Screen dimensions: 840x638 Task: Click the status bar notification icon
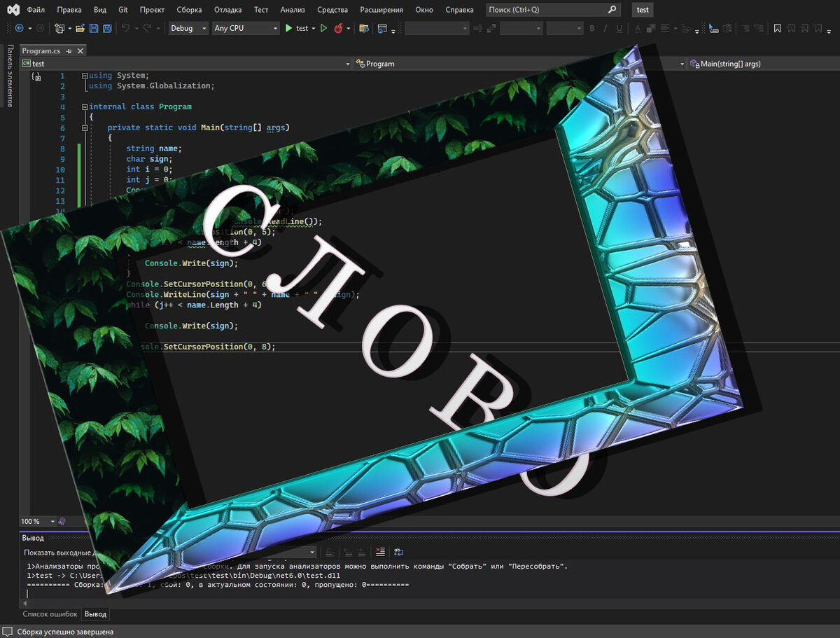pyautogui.click(x=7, y=632)
